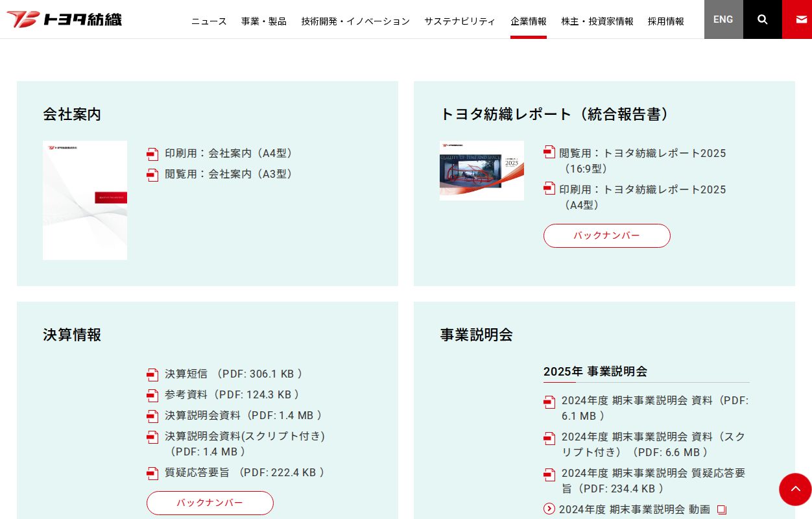
Task: Open 2024年度 期末事業説明会 動画 link
Action: pyautogui.click(x=635, y=510)
